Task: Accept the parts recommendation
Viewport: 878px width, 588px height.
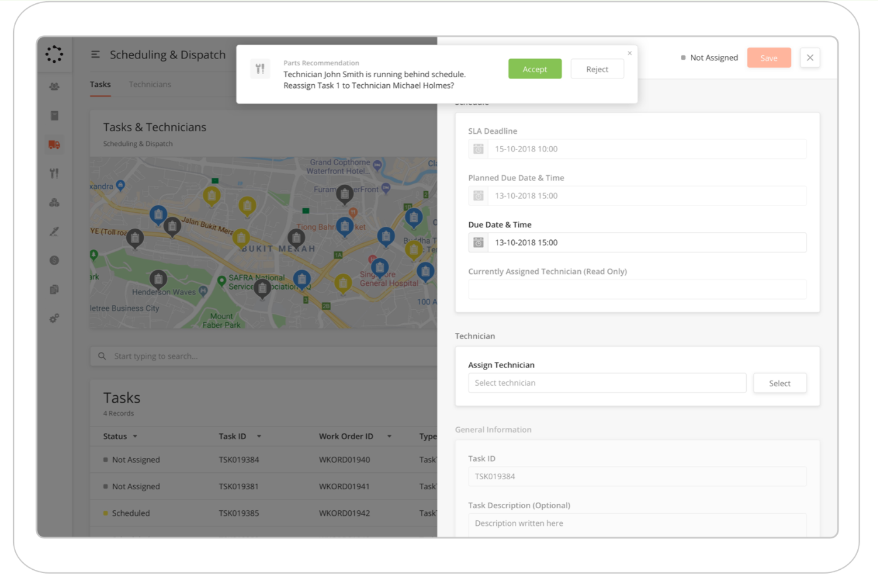Action: 535,69
